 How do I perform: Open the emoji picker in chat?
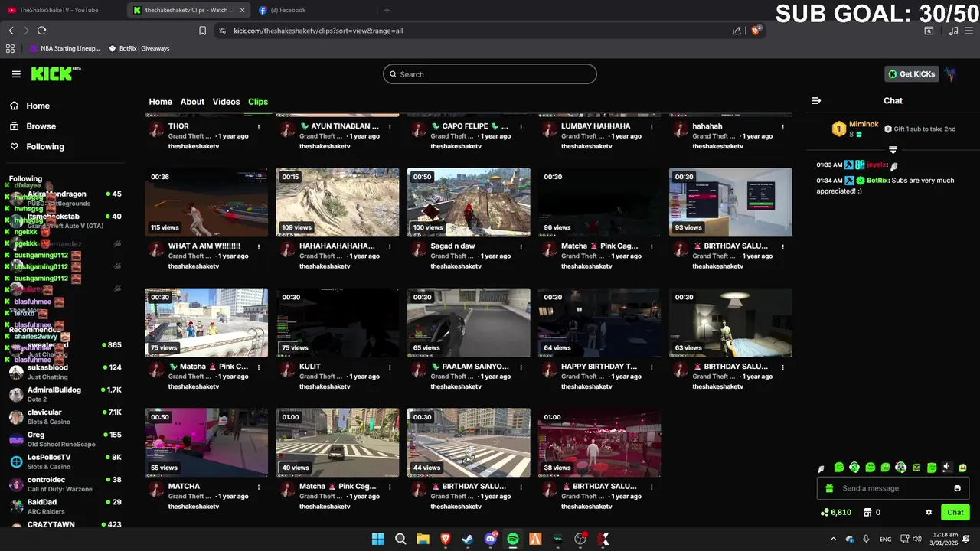tap(957, 488)
